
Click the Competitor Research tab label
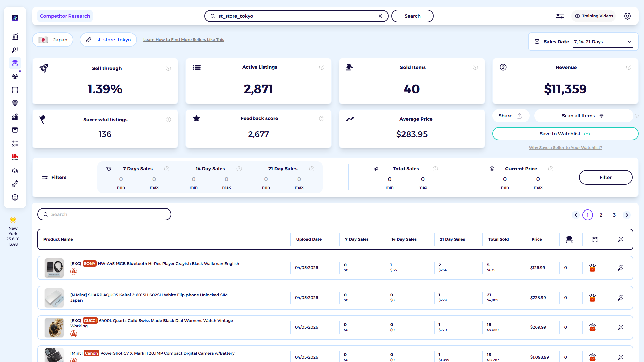(x=65, y=16)
